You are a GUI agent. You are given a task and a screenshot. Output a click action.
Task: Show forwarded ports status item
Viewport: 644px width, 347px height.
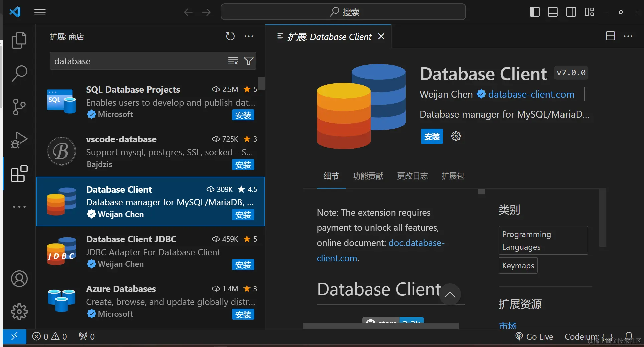tap(87, 336)
